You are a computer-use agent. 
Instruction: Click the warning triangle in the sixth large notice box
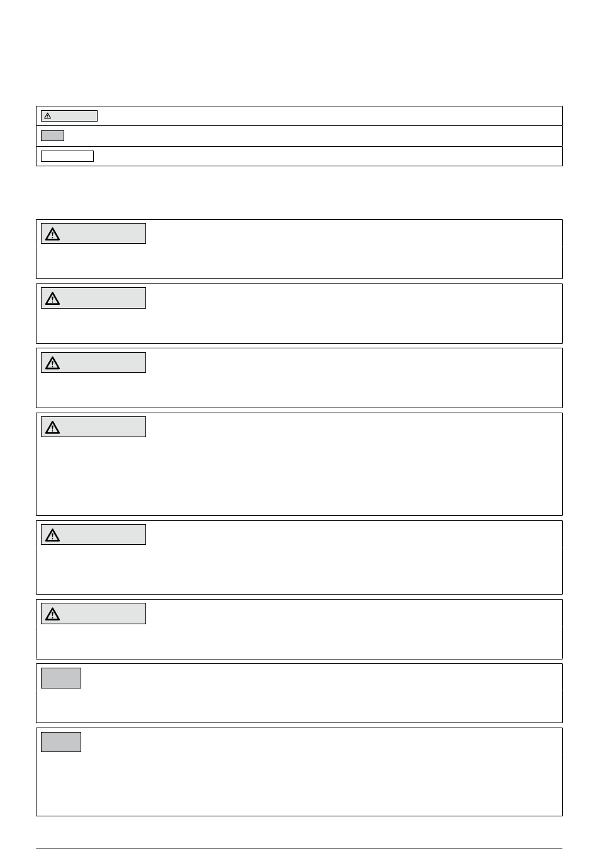[x=52, y=614]
